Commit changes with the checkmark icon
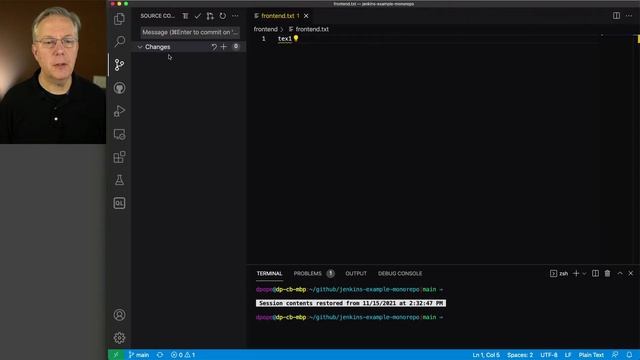This screenshot has height=360, width=640. (198, 16)
